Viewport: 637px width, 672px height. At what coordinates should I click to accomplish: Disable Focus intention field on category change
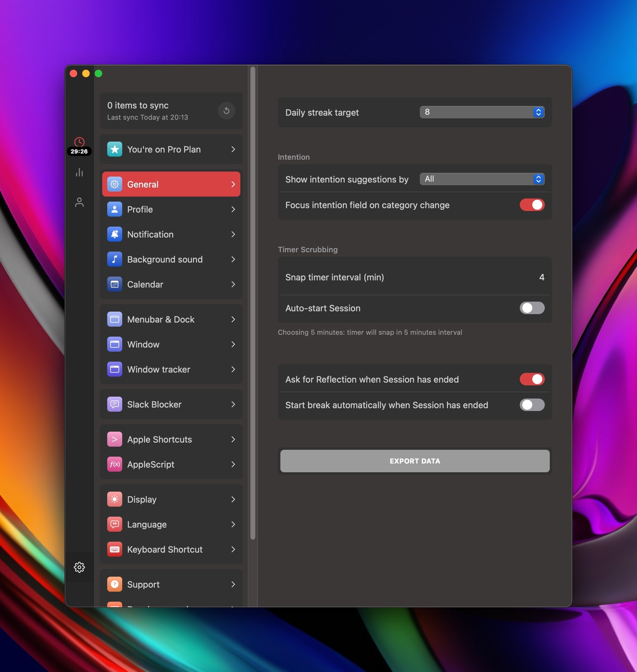pyautogui.click(x=532, y=205)
